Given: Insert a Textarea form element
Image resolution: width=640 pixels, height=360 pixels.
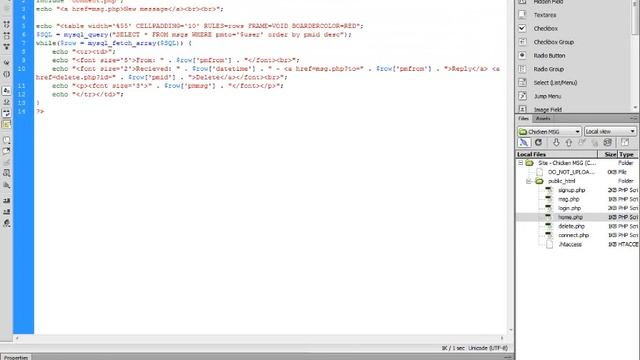Looking at the screenshot, I should (x=544, y=15).
